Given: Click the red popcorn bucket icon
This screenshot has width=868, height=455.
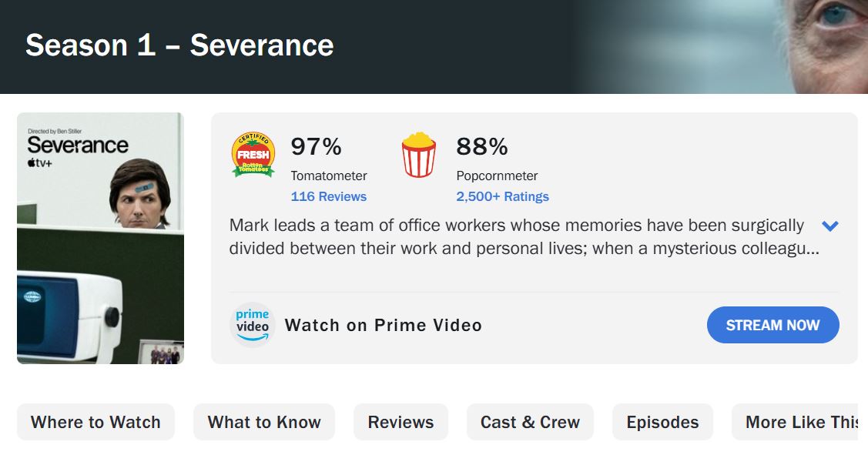Looking at the screenshot, I should [x=418, y=155].
